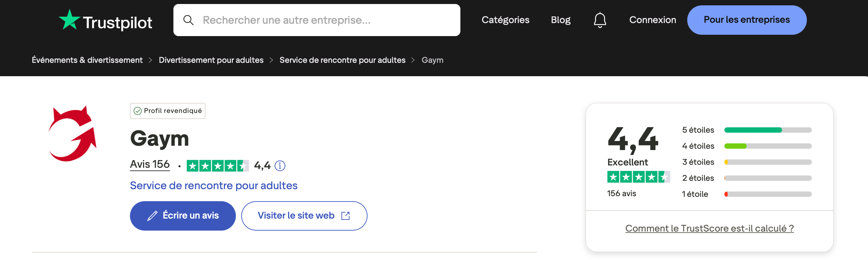Screen dimensions: 868x260
Task: Click the checkmark icon in Profil revendiqué badge
Action: tap(137, 111)
